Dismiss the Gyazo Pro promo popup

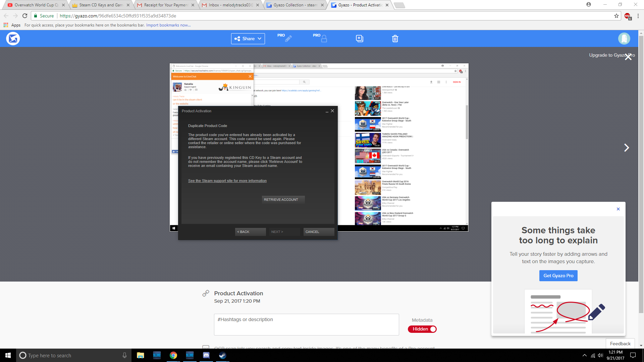click(x=618, y=209)
